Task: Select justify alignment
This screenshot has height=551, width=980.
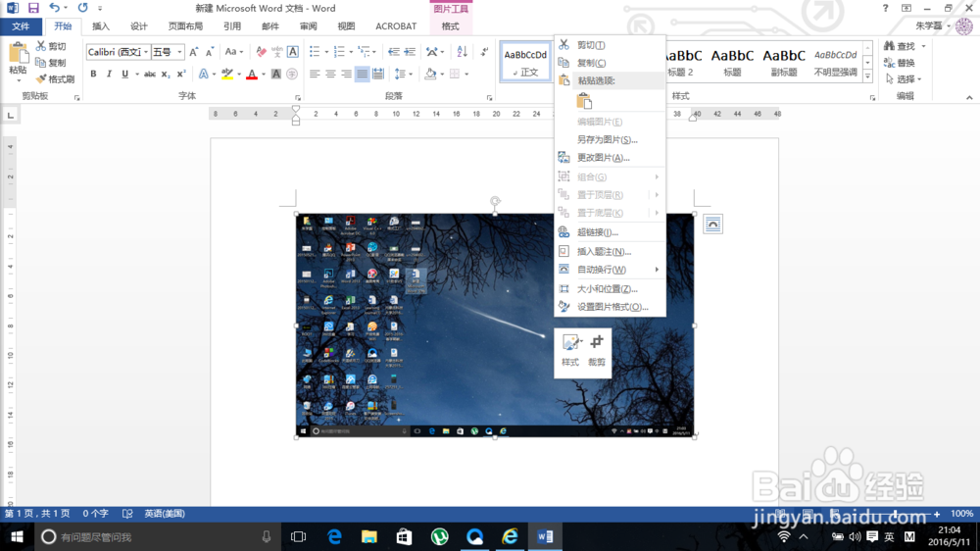Action: tap(362, 74)
